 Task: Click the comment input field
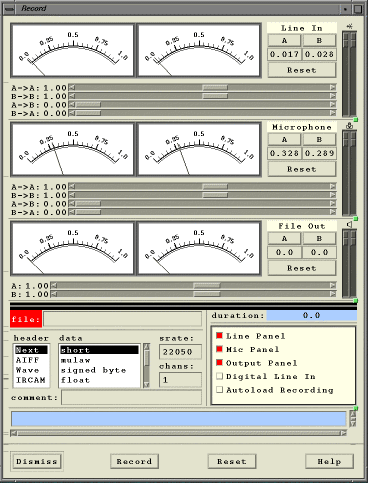(131, 397)
